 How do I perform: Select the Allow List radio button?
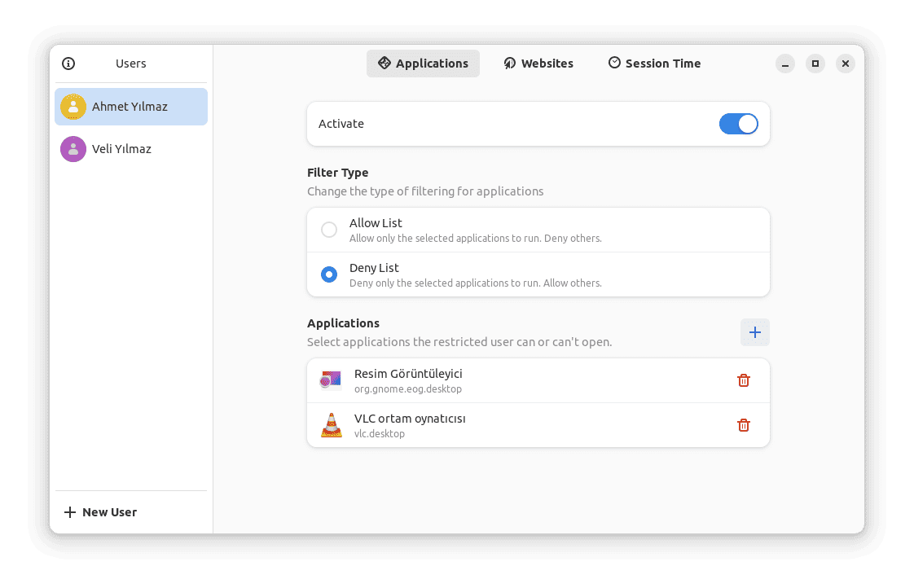[329, 230]
